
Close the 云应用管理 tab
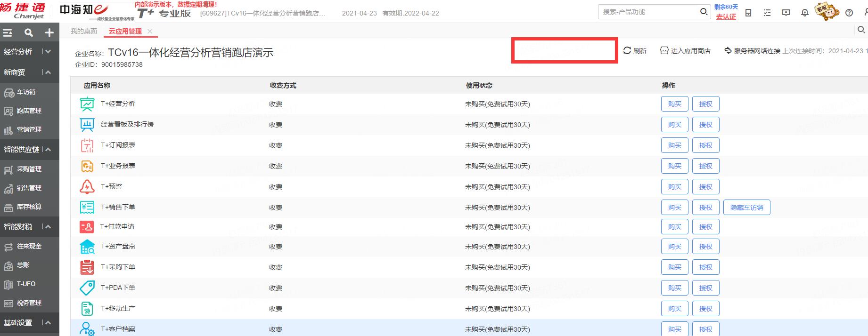150,31
